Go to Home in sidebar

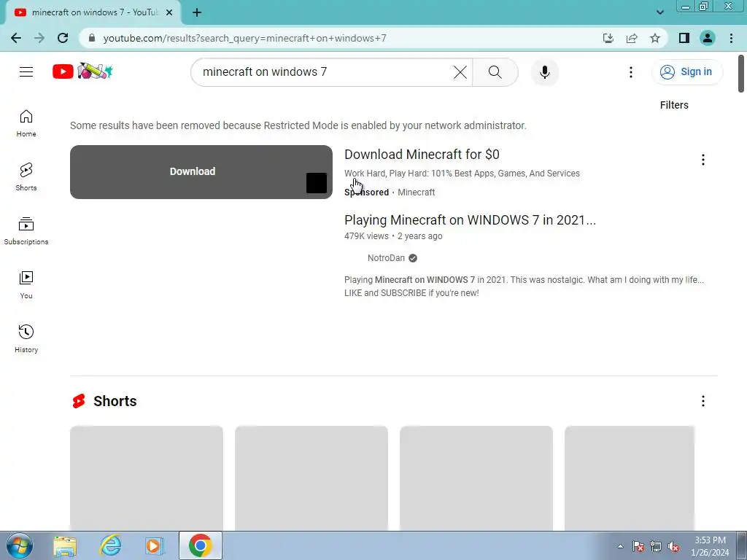point(26,123)
